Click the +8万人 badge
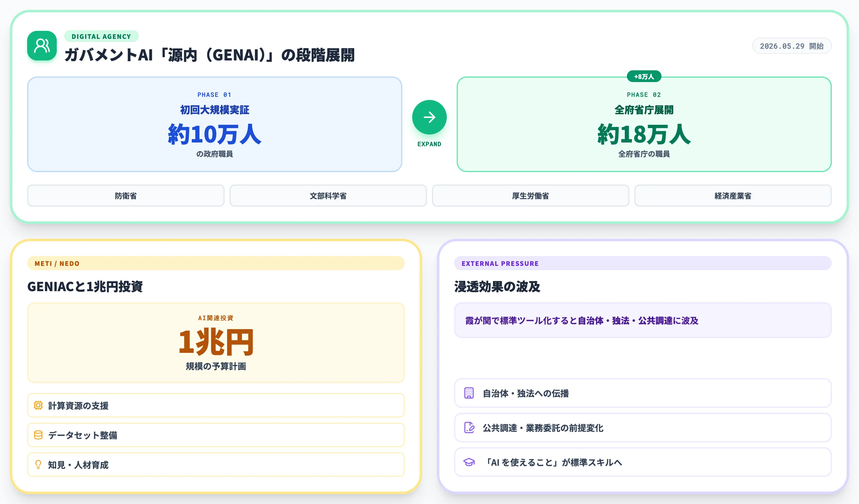 tap(644, 76)
